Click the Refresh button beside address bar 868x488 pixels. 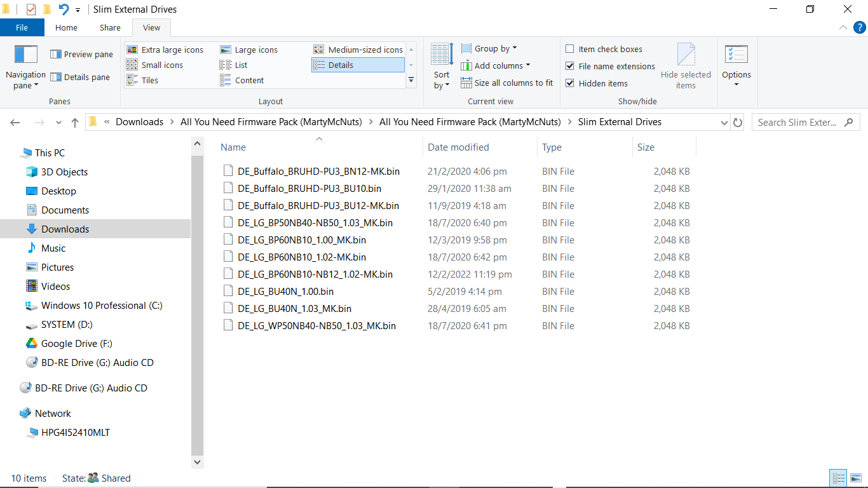[x=738, y=123]
